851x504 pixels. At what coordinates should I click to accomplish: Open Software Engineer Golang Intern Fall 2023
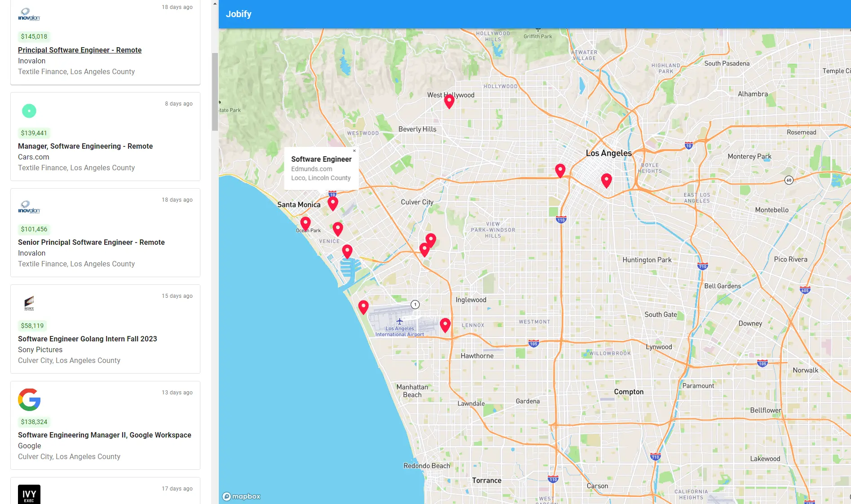point(88,339)
